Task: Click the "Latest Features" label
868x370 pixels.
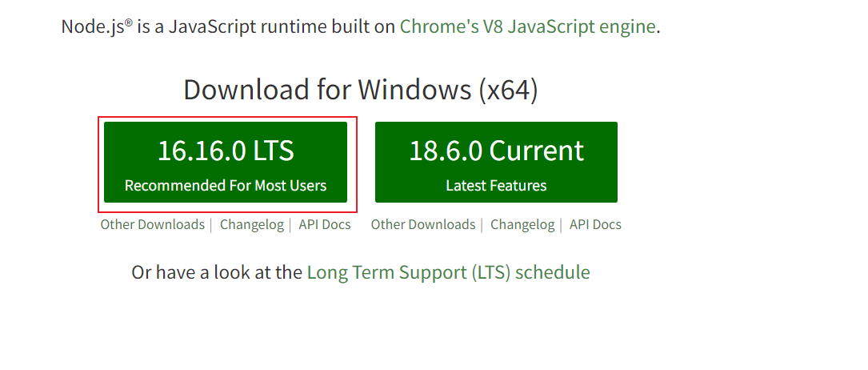Action: 496,186
